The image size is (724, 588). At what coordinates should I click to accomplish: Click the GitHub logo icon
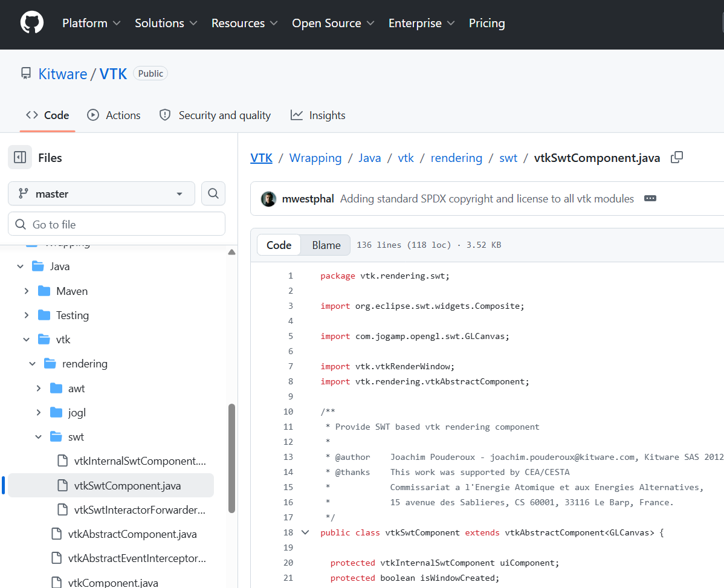32,23
